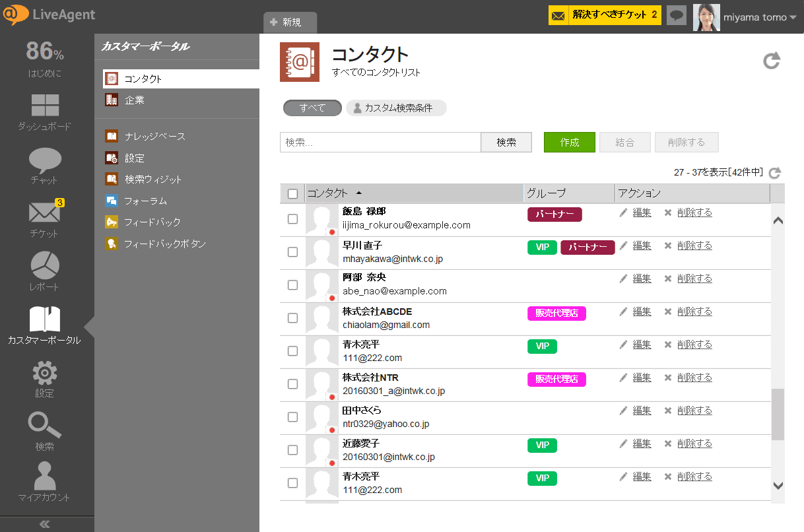Open Tickets envelope icon in sidebar

pyautogui.click(x=44, y=213)
